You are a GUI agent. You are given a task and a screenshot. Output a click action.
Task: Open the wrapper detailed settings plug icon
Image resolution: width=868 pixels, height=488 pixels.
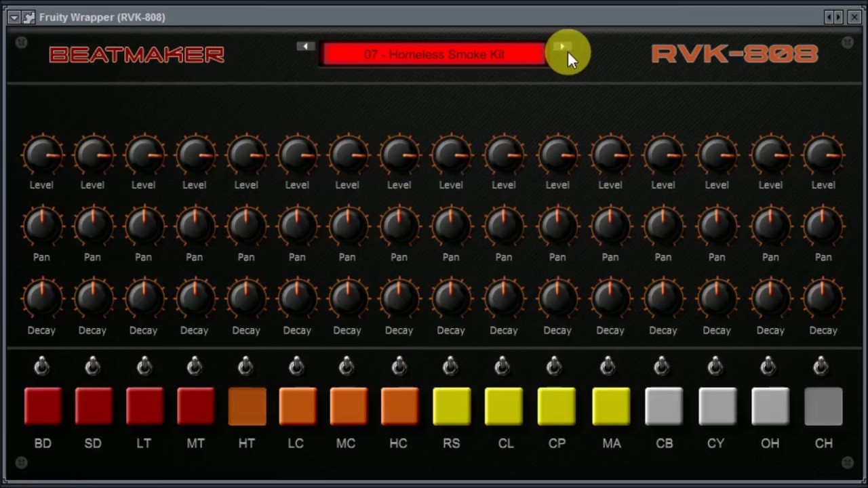coord(28,17)
